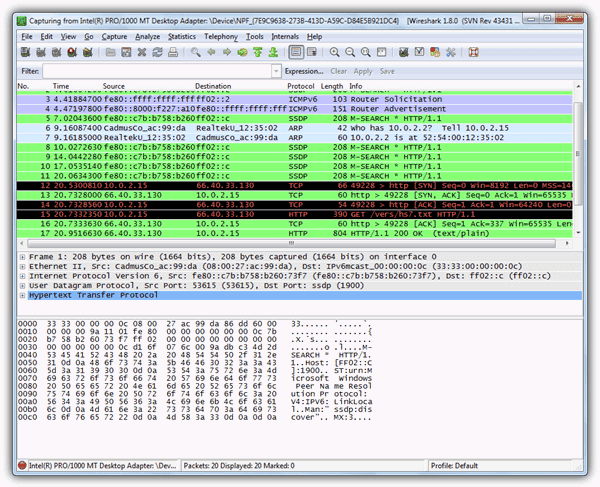Viewport: 600px width, 487px height.
Task: Open preferences wrench toolbar icon
Action: tap(451, 52)
